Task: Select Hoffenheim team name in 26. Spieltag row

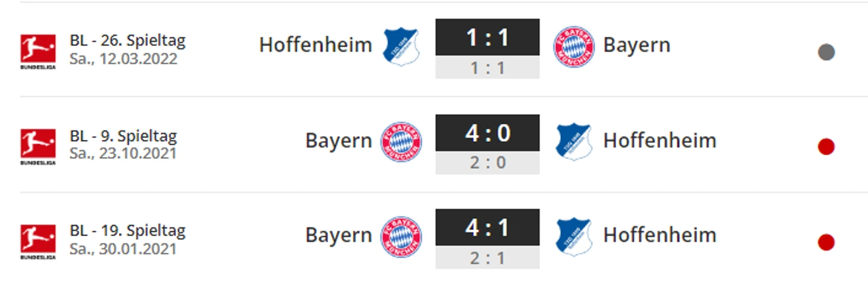Action: [x=316, y=45]
